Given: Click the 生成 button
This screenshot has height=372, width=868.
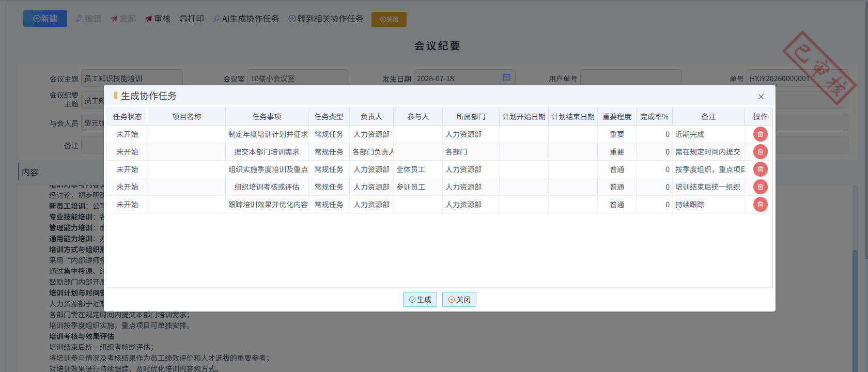Looking at the screenshot, I should pyautogui.click(x=420, y=300).
